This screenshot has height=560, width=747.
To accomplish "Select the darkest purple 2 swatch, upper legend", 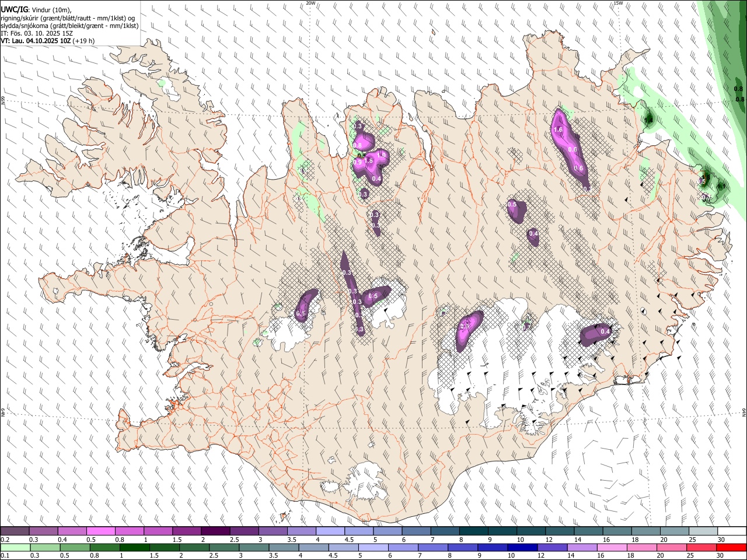I will [215, 531].
